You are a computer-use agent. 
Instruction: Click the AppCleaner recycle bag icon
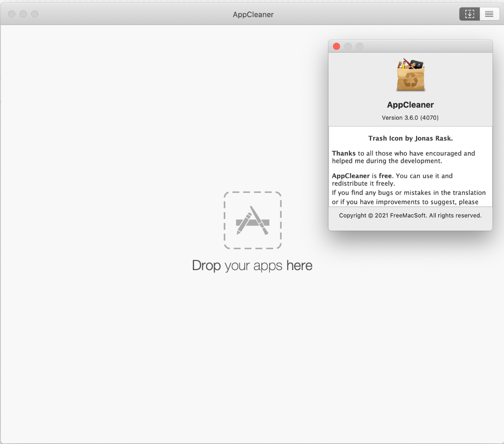(410, 74)
